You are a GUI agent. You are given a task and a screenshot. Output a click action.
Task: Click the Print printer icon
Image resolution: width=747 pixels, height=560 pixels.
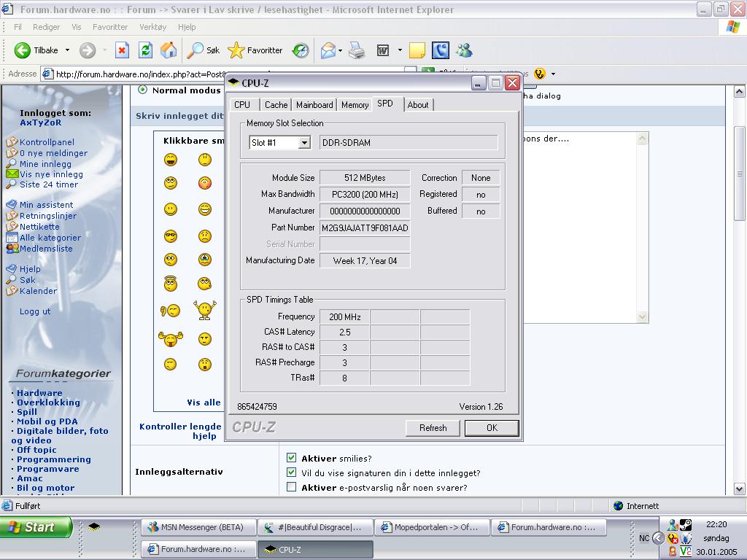[x=356, y=50]
